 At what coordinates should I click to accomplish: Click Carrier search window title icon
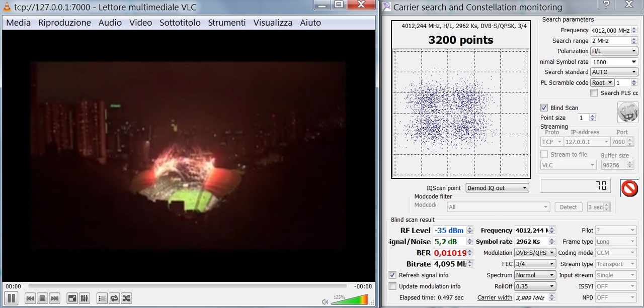click(x=386, y=7)
